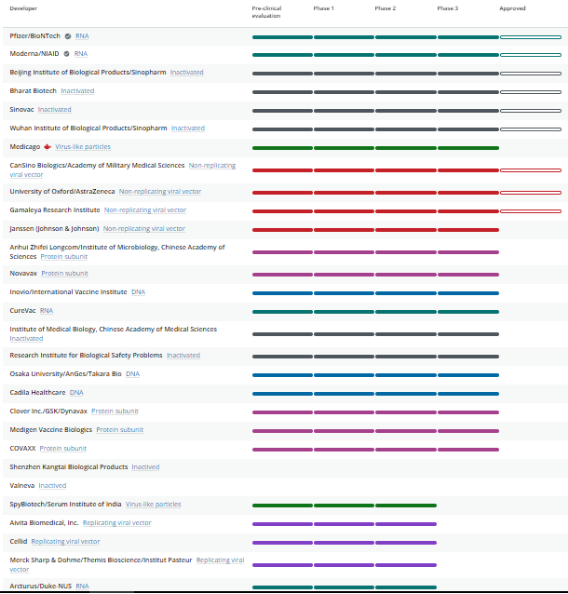
Task: Open DNA link next to Cadila Healthcare
Action: click(77, 393)
